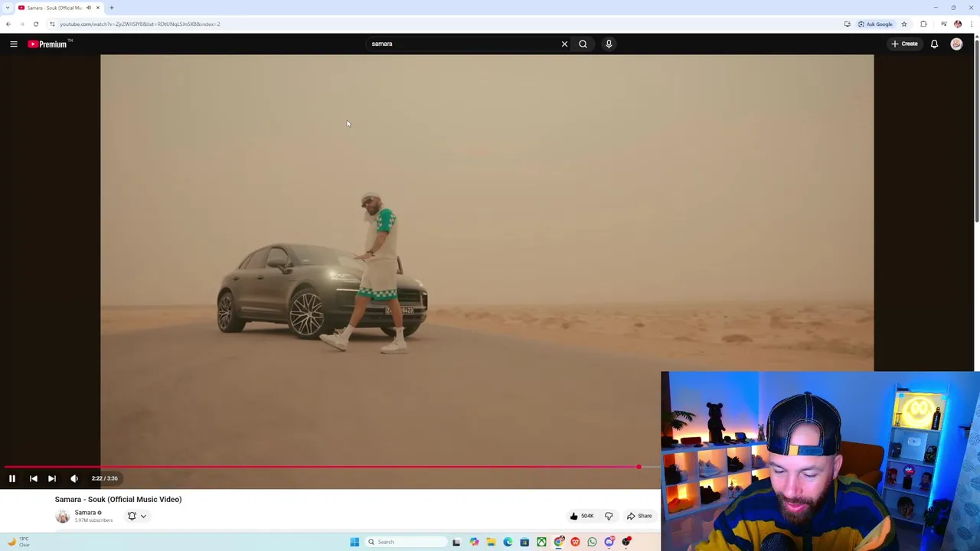Screen dimensions: 980x551
Task: Click the Ask Google lens button
Action: coord(875,24)
